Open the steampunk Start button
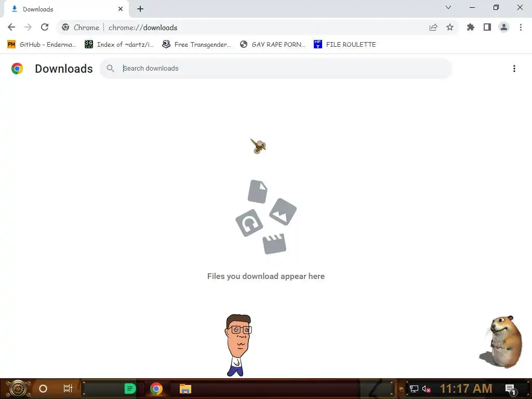 click(x=18, y=389)
